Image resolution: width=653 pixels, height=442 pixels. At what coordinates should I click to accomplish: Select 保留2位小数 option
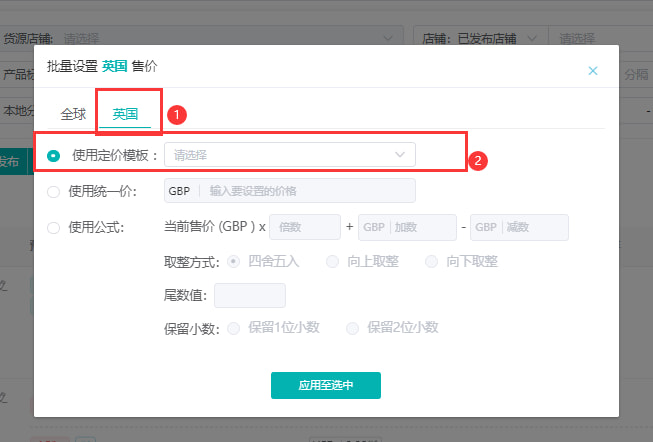352,328
